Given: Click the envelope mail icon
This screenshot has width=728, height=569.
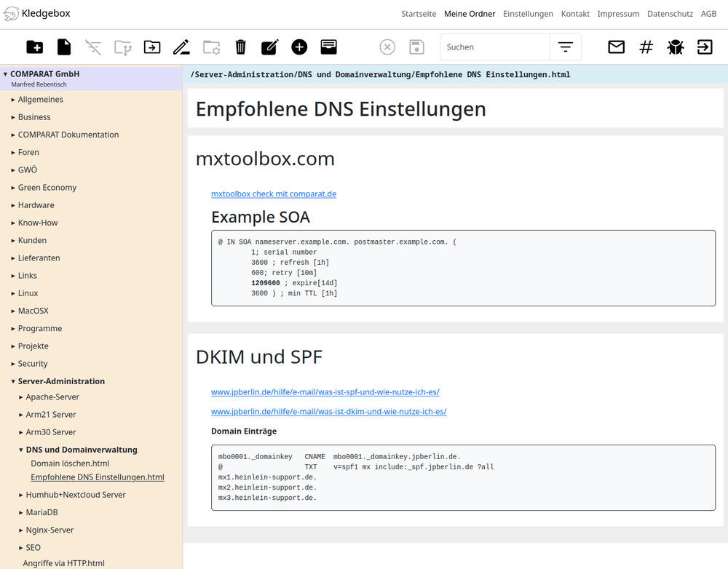Looking at the screenshot, I should (617, 47).
